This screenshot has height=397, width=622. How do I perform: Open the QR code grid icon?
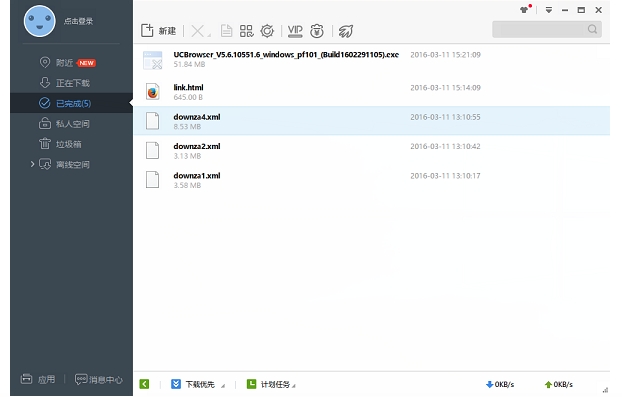coord(246,31)
